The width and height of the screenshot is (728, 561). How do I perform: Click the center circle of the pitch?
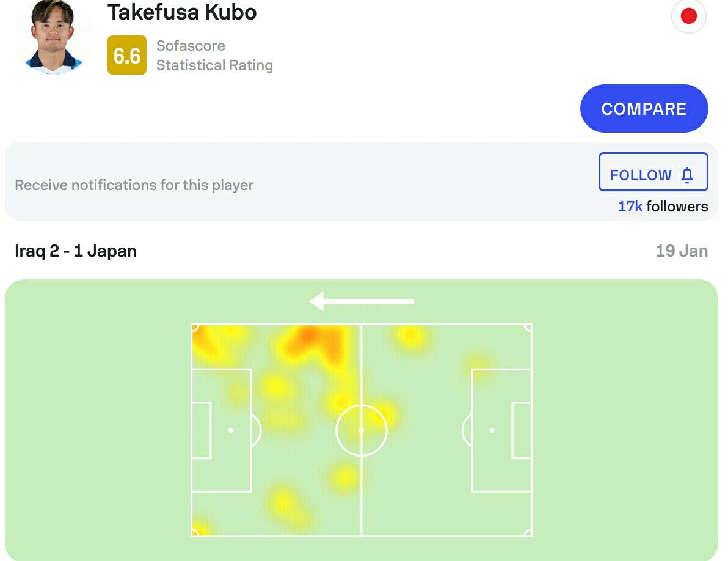point(361,430)
